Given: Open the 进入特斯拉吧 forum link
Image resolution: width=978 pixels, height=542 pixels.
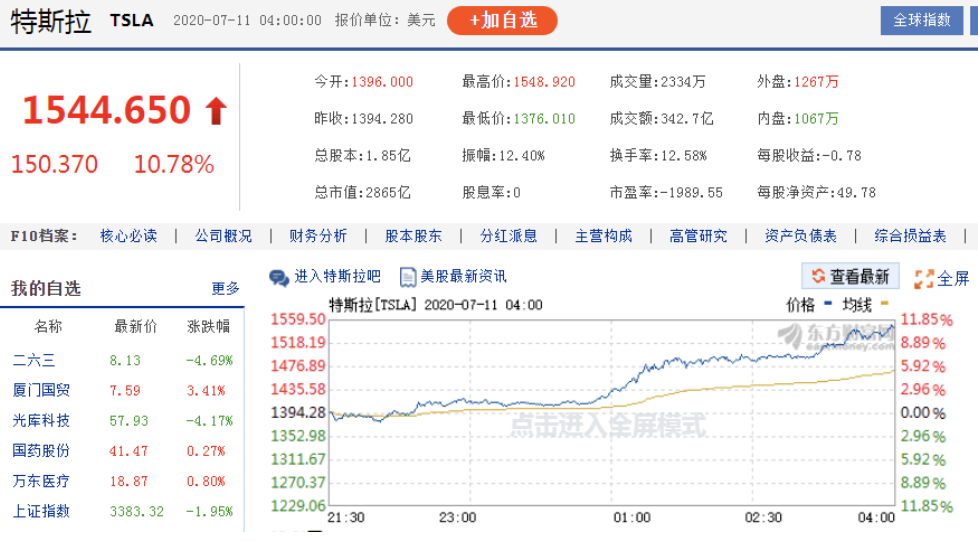Looking at the screenshot, I should point(337,276).
